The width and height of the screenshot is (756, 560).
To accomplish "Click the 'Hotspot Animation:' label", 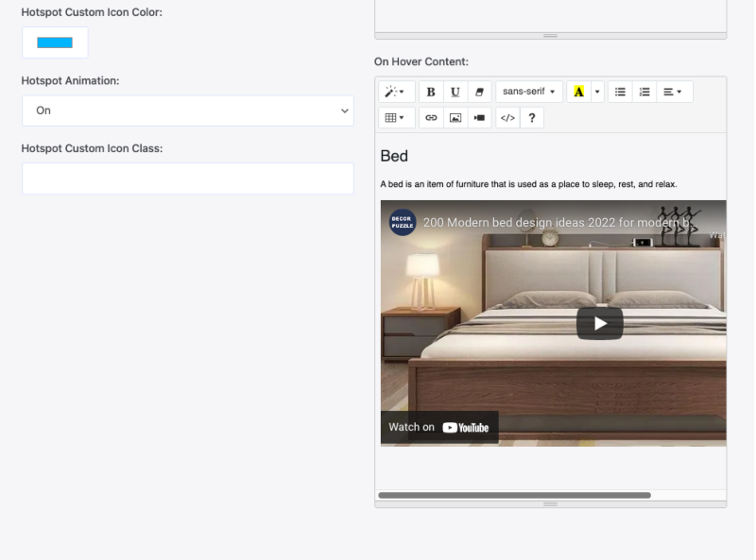I will pos(70,80).
